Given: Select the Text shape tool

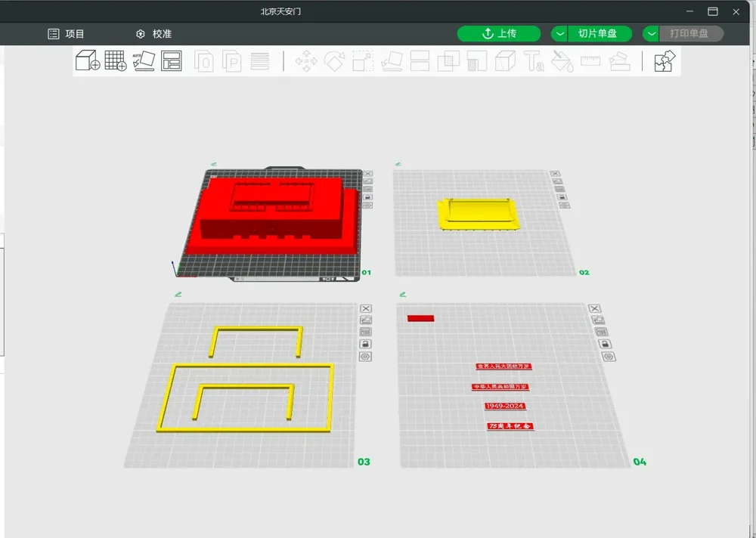Looking at the screenshot, I should click(x=534, y=60).
